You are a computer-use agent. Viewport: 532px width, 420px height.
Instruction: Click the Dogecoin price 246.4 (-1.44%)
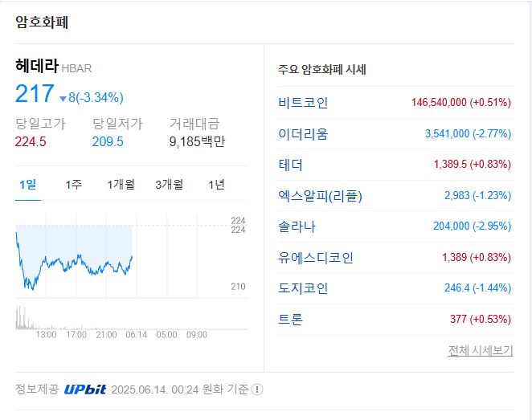[477, 287]
